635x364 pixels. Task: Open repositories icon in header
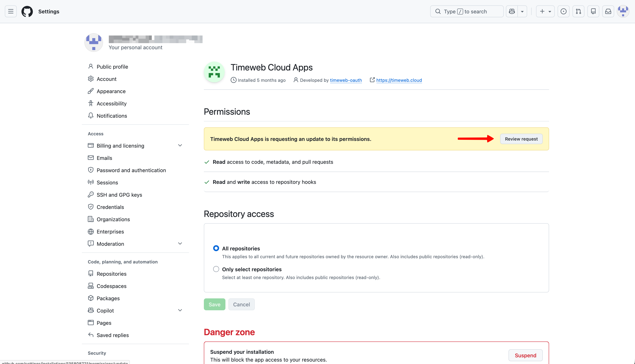point(593,12)
